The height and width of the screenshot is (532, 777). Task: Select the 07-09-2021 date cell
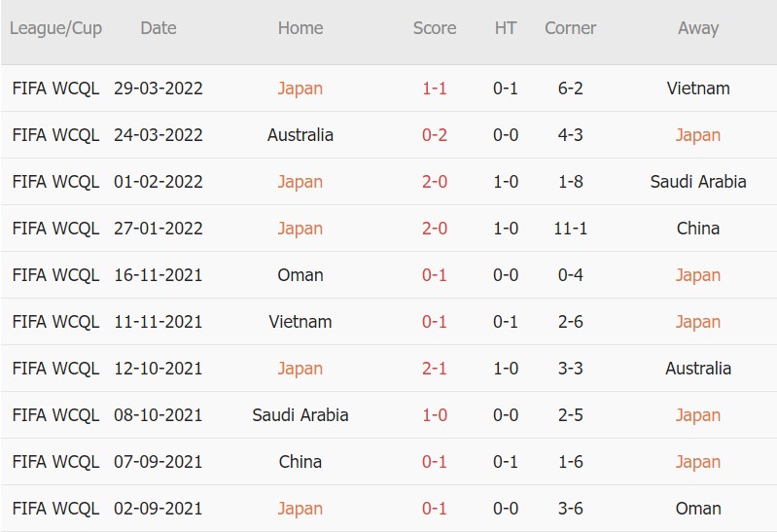[159, 462]
